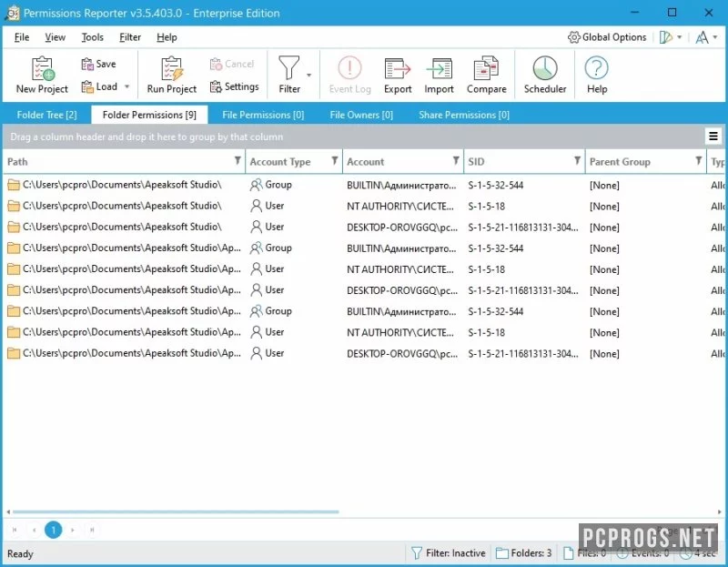Click Group icon in first row
This screenshot has height=567, width=728.
click(x=256, y=185)
